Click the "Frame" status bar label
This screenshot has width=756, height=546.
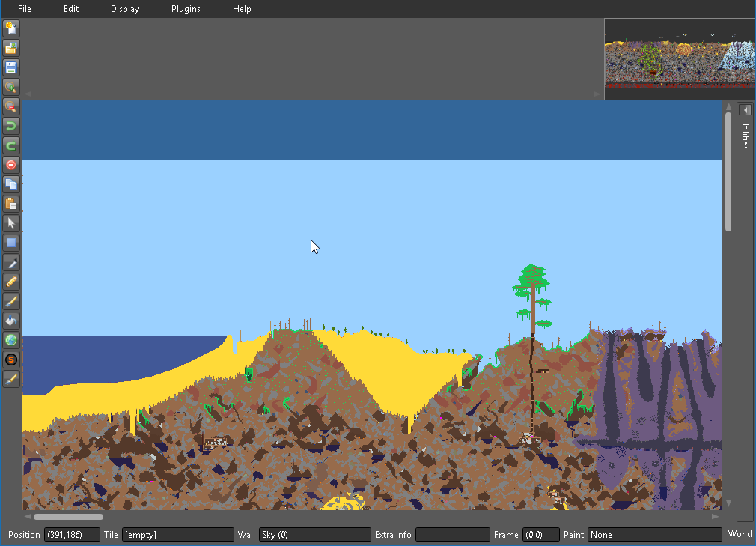pos(506,535)
